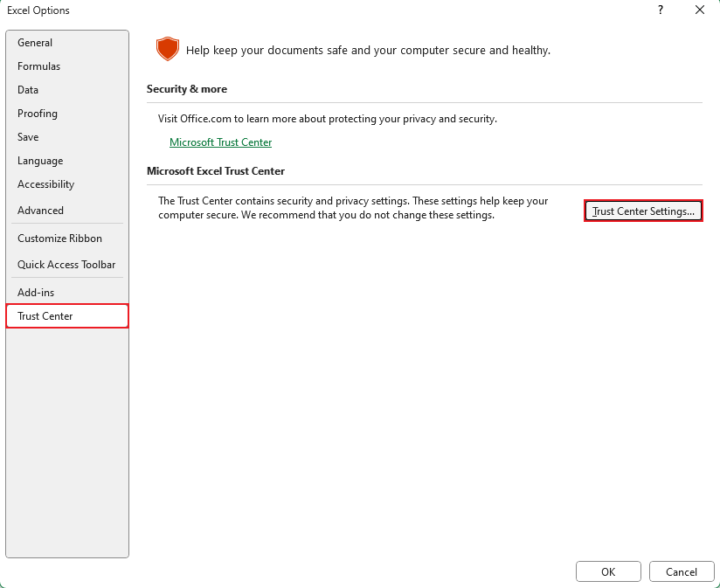Select Trust Center in the sidebar
The image size is (720, 588).
coord(67,315)
